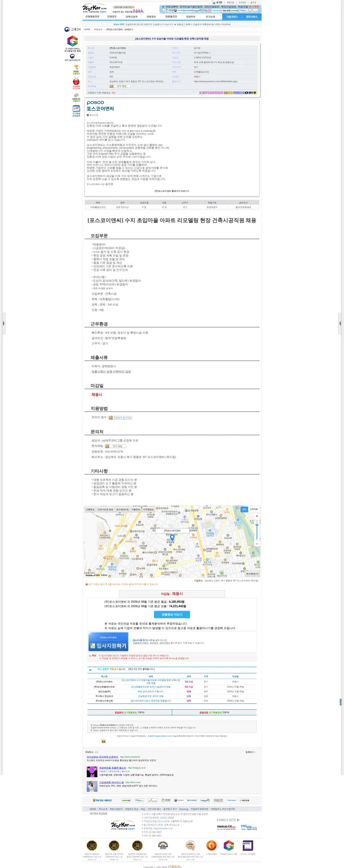
Task: Open the trophy 어워즈 건설워커 sidebar icon
Action: tap(76, 70)
